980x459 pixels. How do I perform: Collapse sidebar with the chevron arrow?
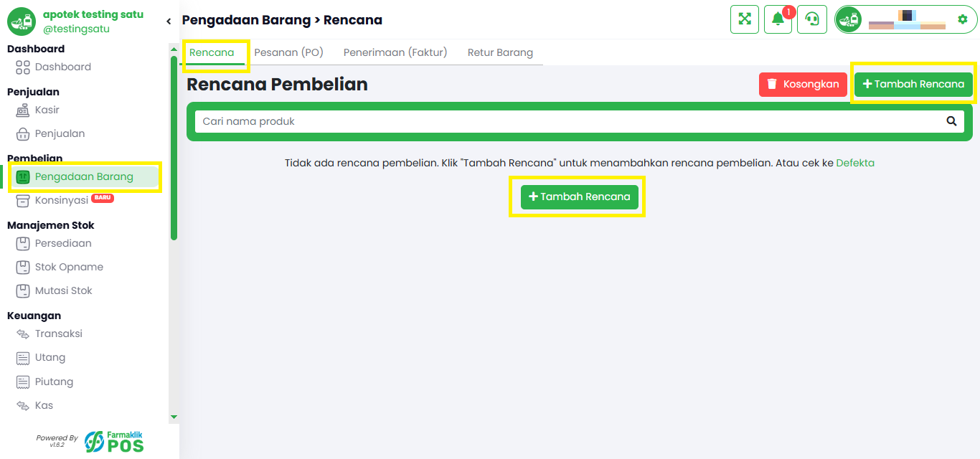click(x=169, y=22)
